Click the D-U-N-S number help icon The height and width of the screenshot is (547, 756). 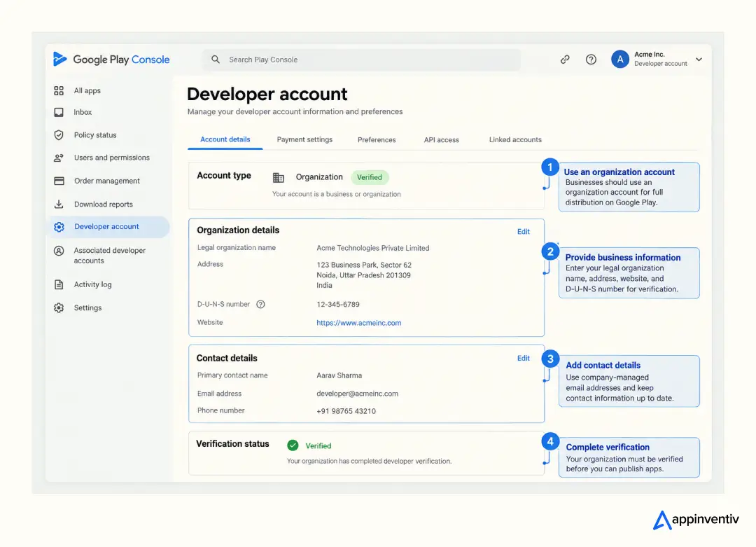coord(260,305)
